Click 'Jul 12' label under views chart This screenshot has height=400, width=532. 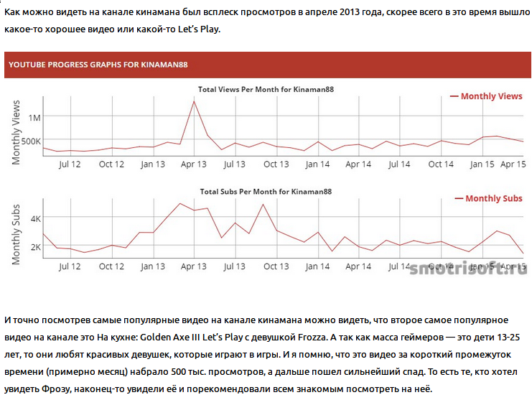pyautogui.click(x=70, y=164)
